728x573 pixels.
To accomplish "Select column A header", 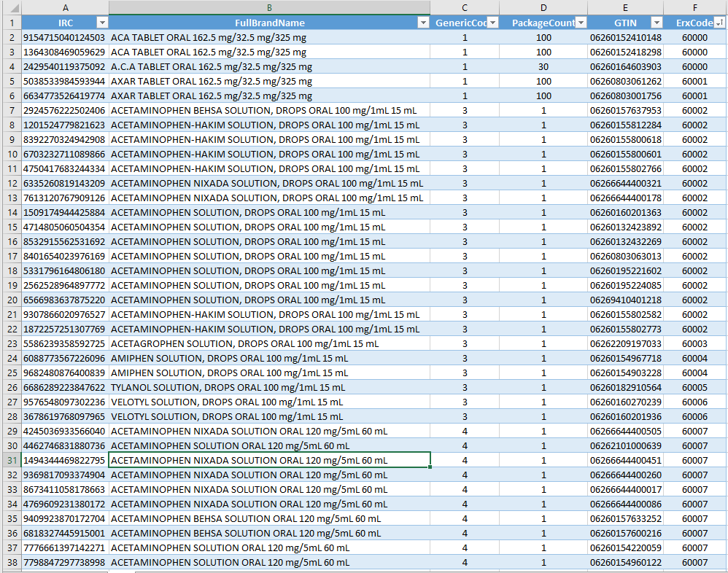I will tap(66, 8).
